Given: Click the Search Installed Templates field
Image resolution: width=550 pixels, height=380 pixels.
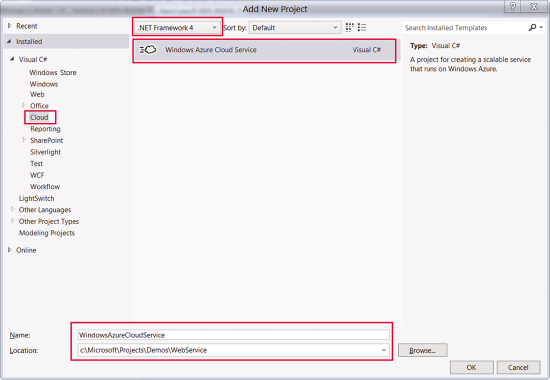Looking at the screenshot, I should tap(465, 28).
